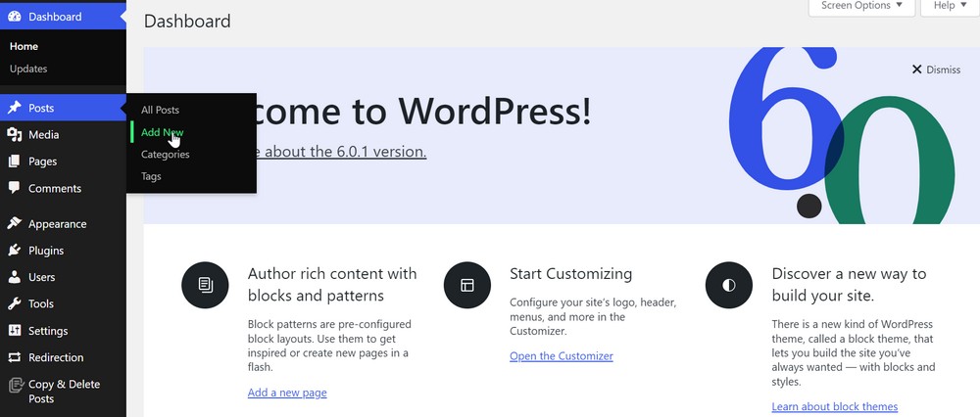
Task: Follow the 6.0.1 version link
Action: tap(341, 152)
